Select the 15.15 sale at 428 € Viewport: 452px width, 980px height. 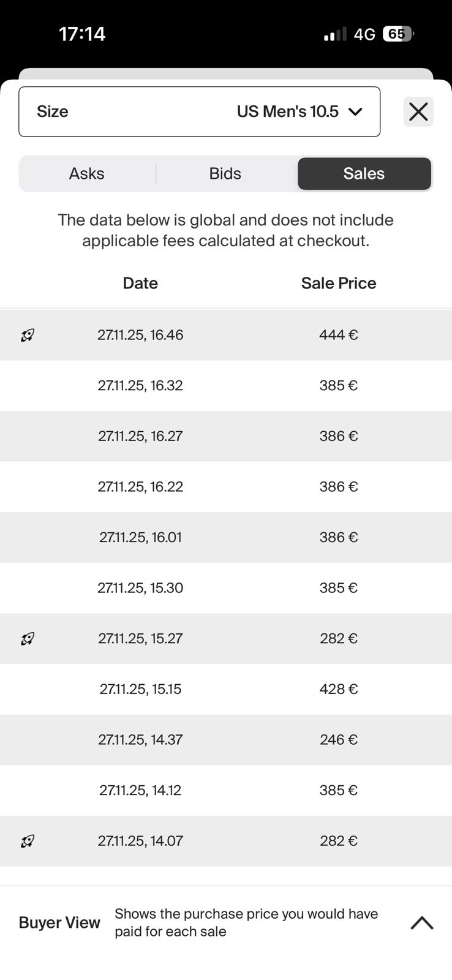pos(226,689)
